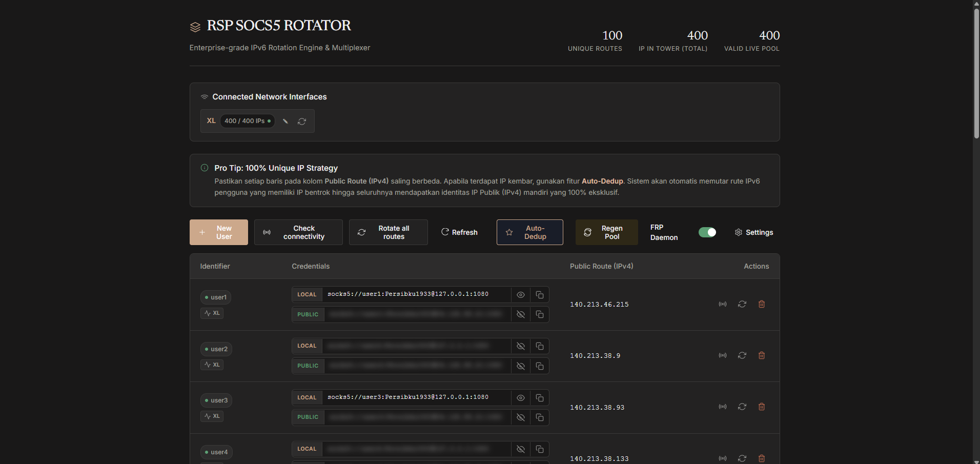The height and width of the screenshot is (464, 980).
Task: Click the edit pencil icon for XL interface
Action: [x=285, y=122]
